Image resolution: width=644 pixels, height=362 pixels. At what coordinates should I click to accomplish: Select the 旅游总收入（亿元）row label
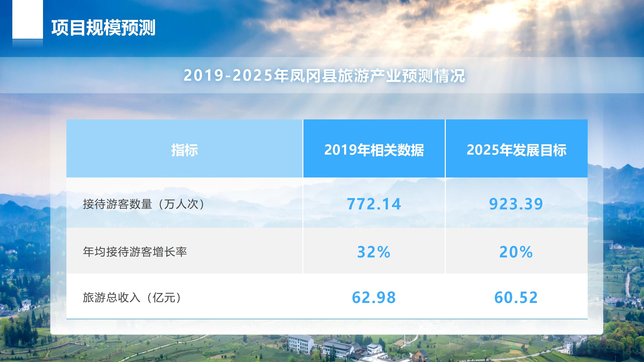pyautogui.click(x=132, y=297)
